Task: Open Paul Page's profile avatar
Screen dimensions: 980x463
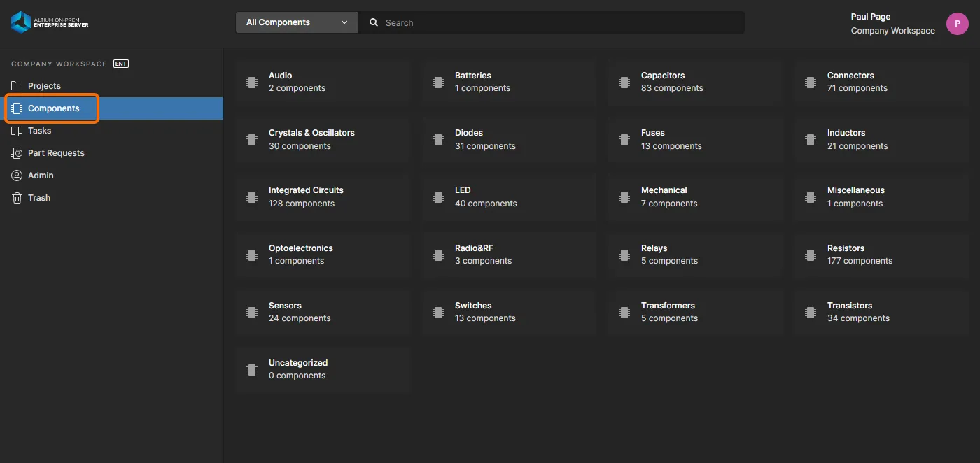Action: tap(958, 24)
